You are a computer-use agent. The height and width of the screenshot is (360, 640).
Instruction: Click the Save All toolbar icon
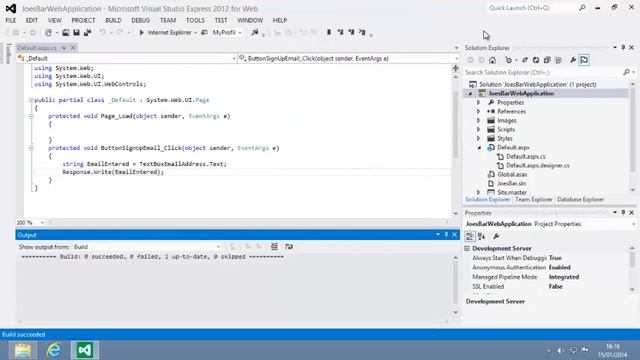[x=87, y=32]
